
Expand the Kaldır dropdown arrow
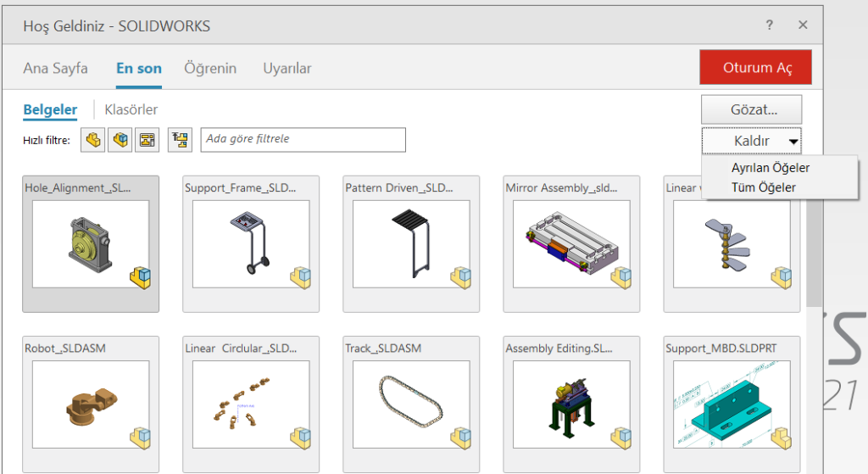point(793,141)
